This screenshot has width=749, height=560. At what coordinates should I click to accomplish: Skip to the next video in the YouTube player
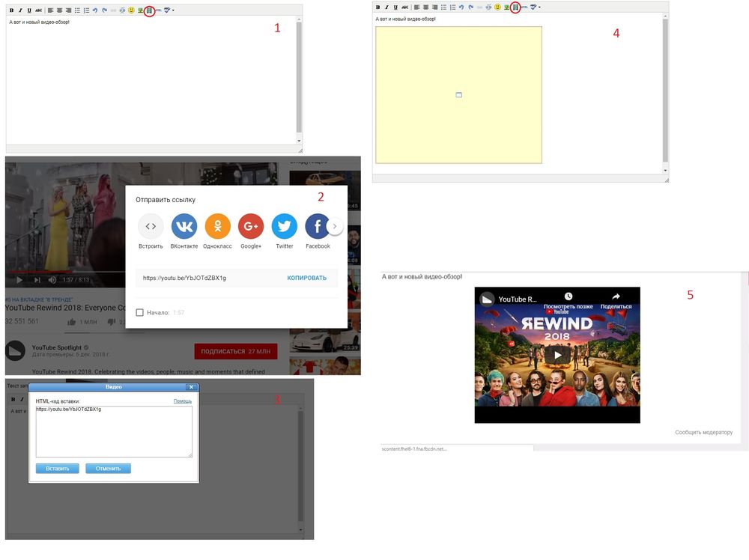[37, 280]
